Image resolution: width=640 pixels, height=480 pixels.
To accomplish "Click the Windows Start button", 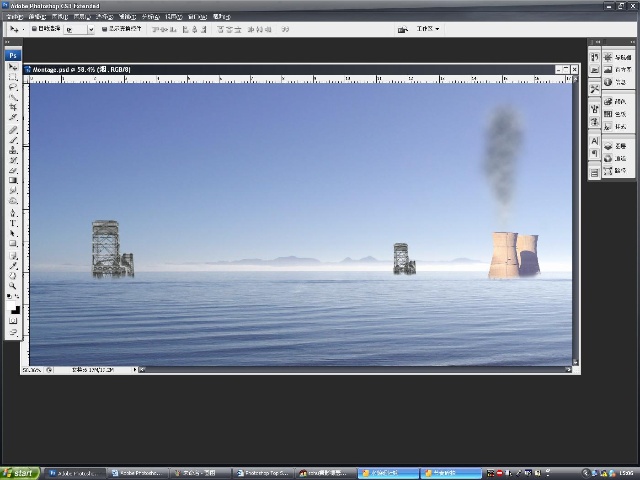I will click(x=20, y=473).
